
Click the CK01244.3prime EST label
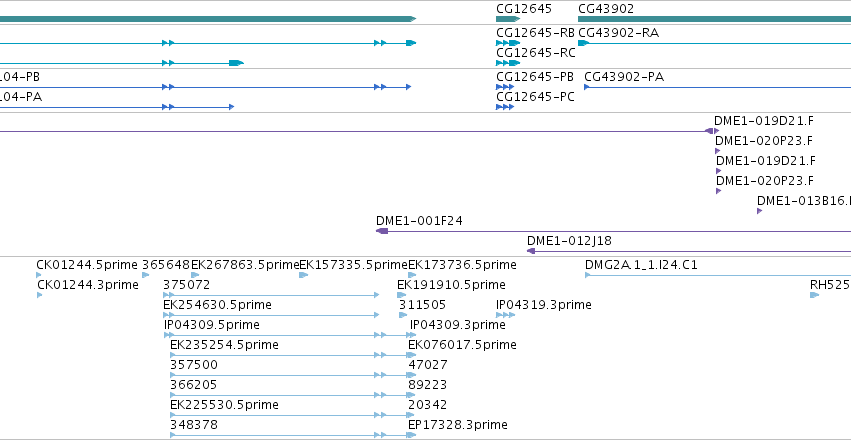88,285
